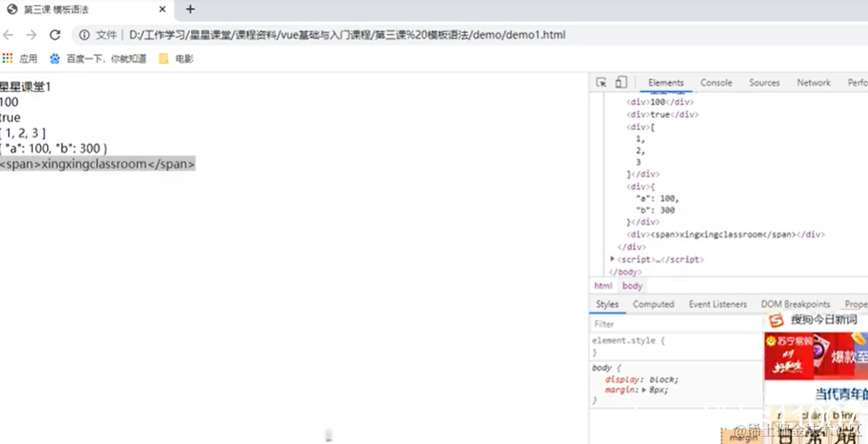Viewport: 868px width, 444px height.
Task: Click the page text true
Action: 10,118
